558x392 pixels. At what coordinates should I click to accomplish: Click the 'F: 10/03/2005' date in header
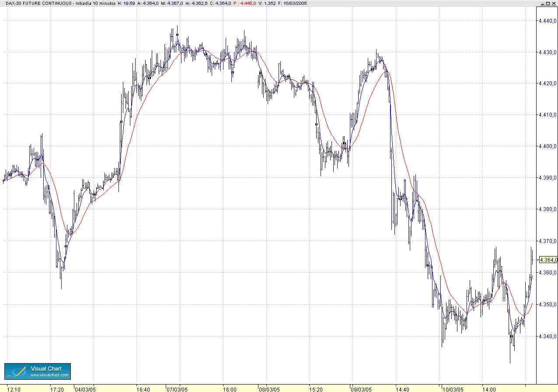(293, 3)
